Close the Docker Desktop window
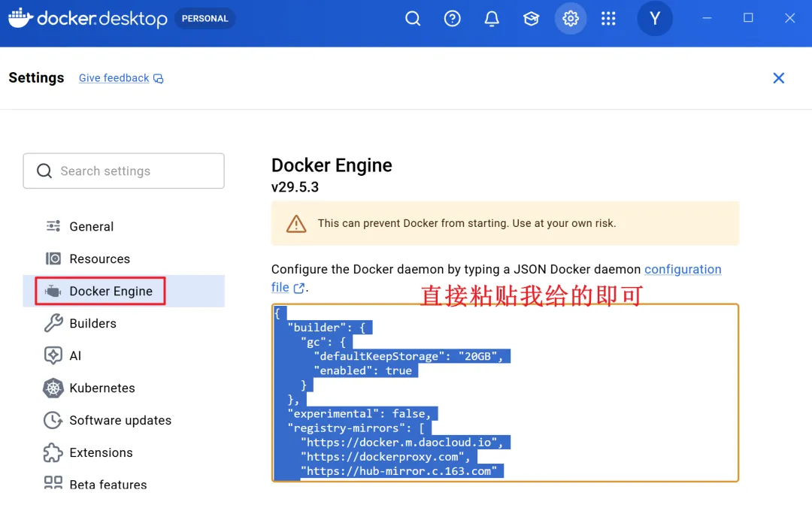The image size is (812, 526). (x=789, y=18)
